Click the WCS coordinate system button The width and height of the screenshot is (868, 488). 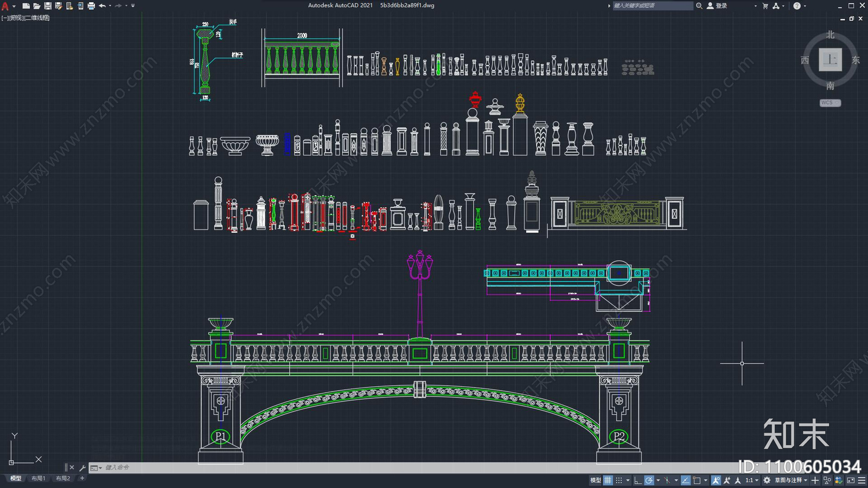[x=829, y=102]
